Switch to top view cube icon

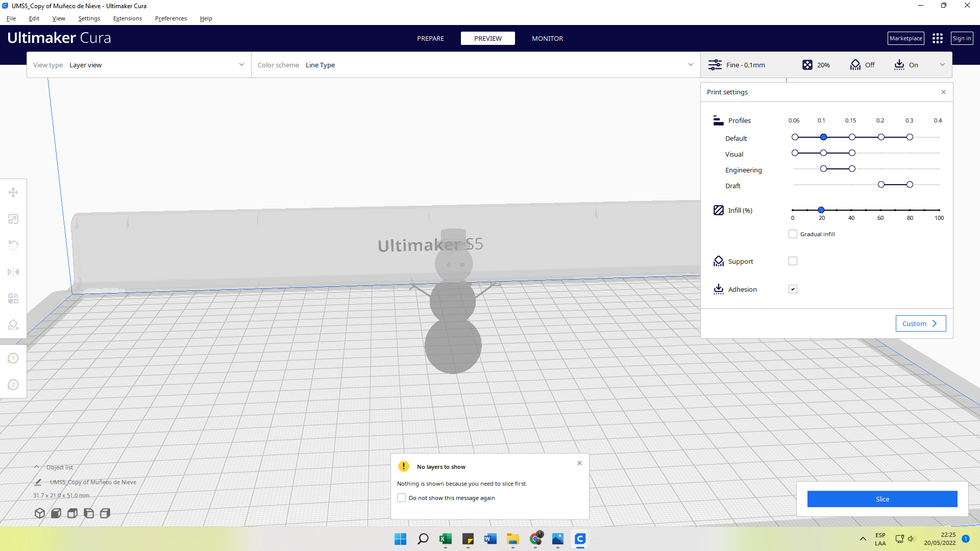pyautogui.click(x=72, y=513)
